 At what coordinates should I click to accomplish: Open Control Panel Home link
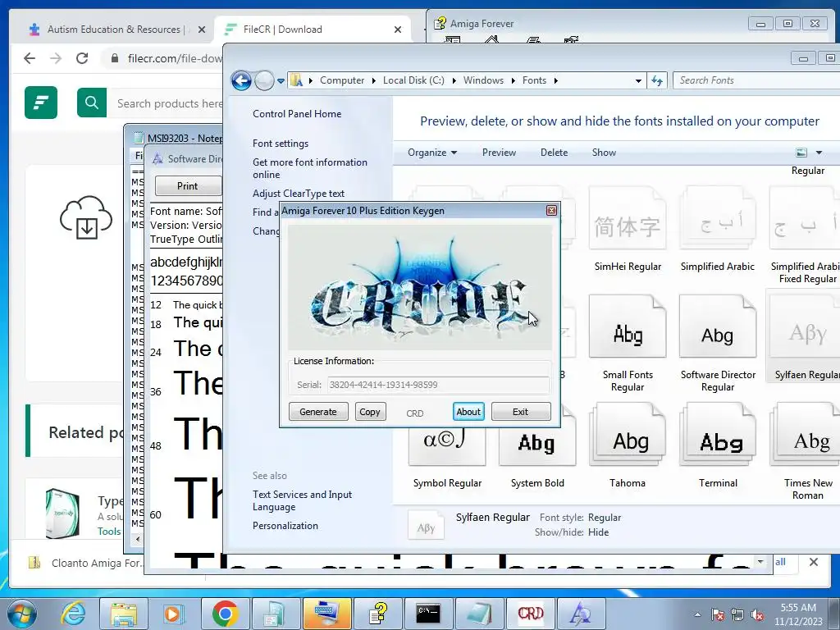point(297,113)
